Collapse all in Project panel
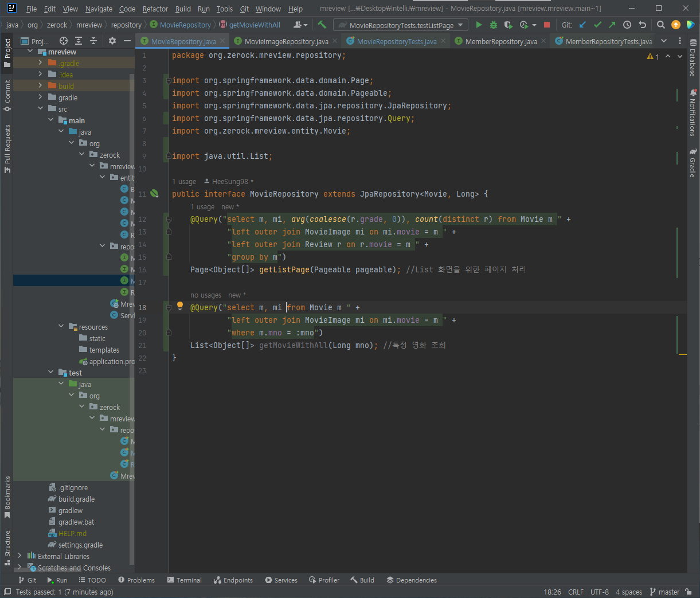 93,41
